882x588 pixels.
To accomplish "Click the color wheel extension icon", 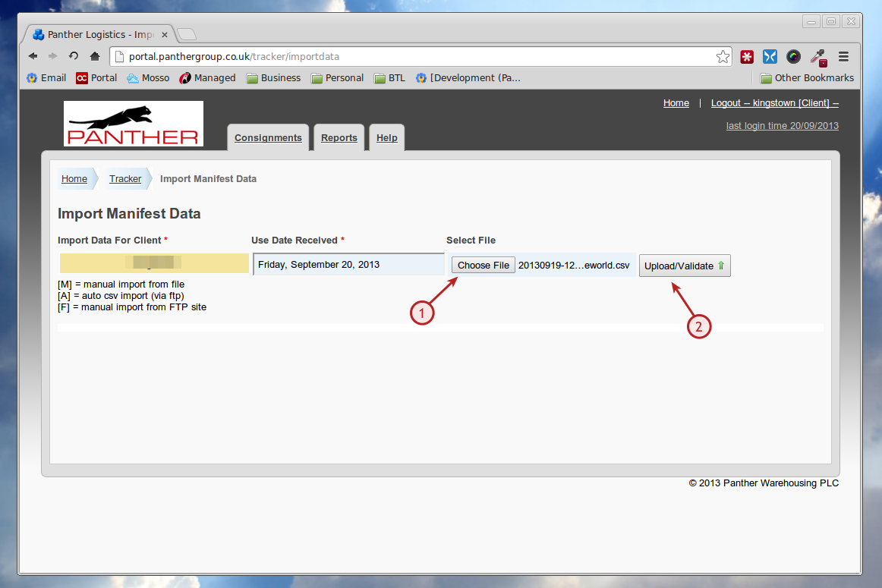I will pyautogui.click(x=793, y=56).
